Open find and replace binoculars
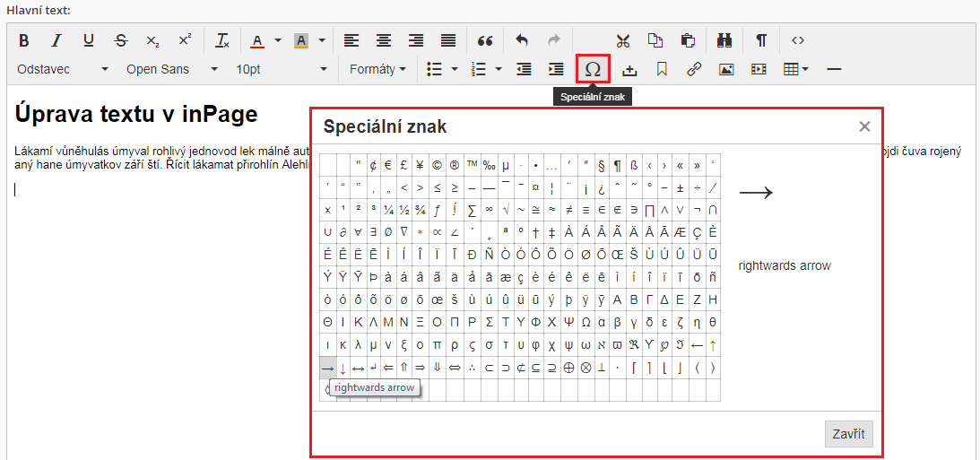 [724, 40]
